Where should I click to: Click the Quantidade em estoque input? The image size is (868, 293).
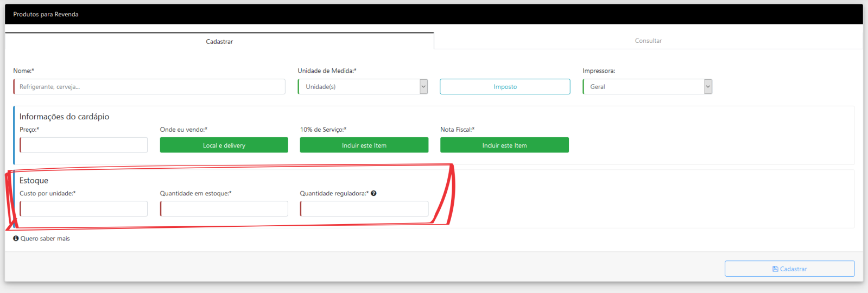224,209
